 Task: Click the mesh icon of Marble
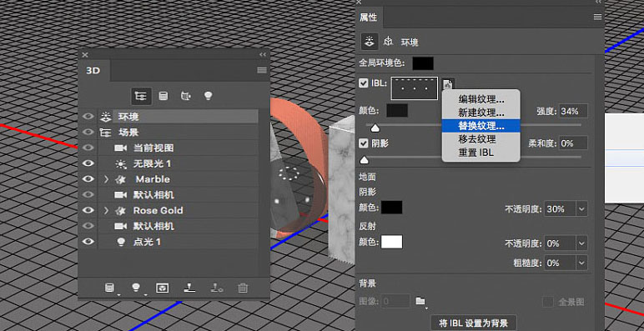(121, 179)
